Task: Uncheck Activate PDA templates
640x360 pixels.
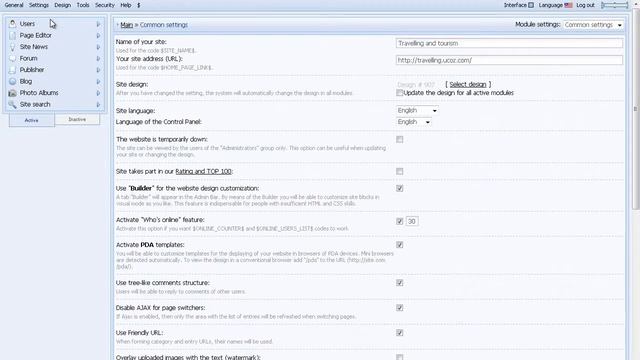Action: [x=400, y=245]
